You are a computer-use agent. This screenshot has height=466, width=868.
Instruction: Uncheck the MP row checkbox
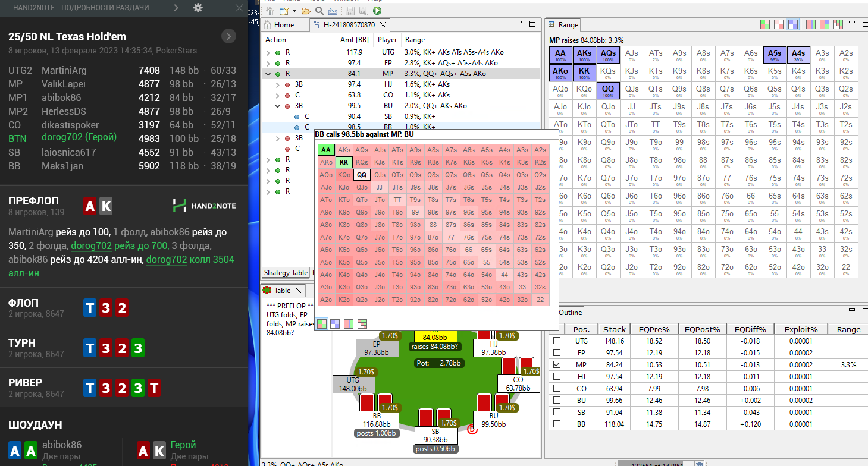pos(557,364)
